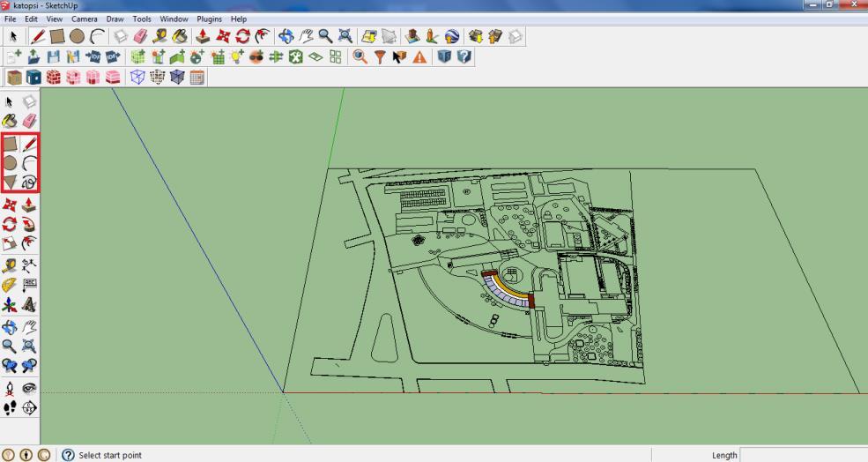Select the Tape Measure tool in top toolbar
The image size is (868, 462).
point(160,36)
